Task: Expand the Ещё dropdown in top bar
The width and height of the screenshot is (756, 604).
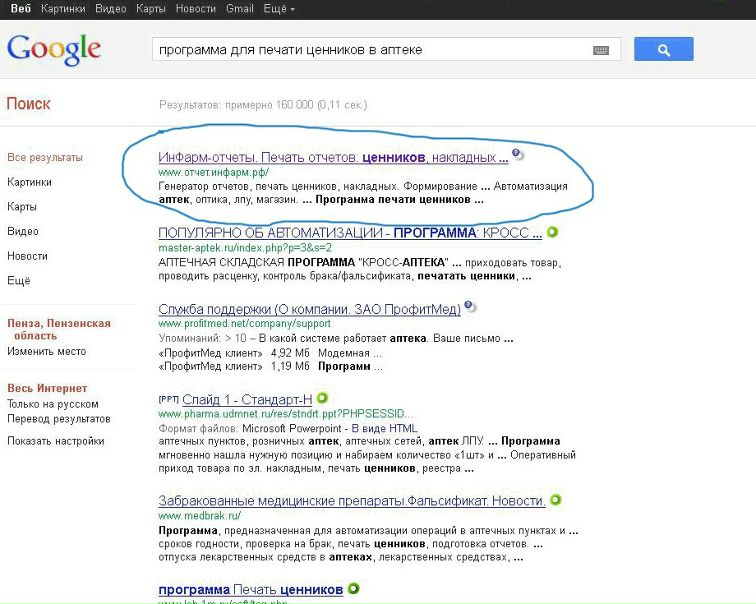Action: point(277,9)
